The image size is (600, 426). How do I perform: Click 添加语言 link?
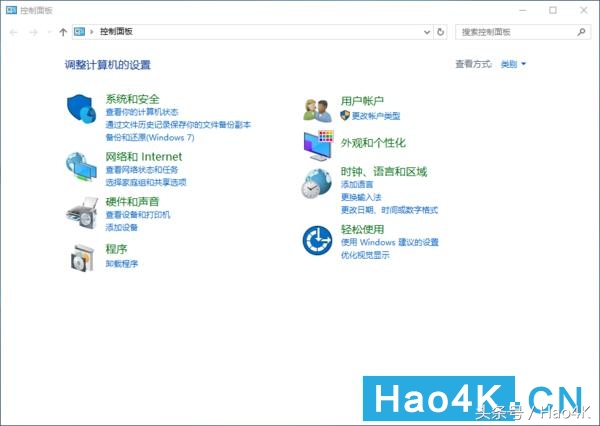click(x=357, y=184)
